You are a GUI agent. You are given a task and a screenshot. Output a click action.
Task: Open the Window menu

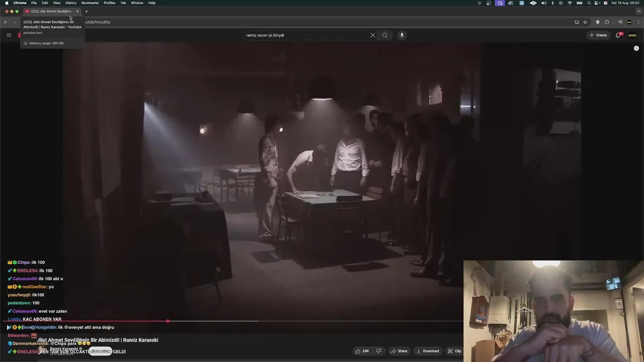click(137, 3)
